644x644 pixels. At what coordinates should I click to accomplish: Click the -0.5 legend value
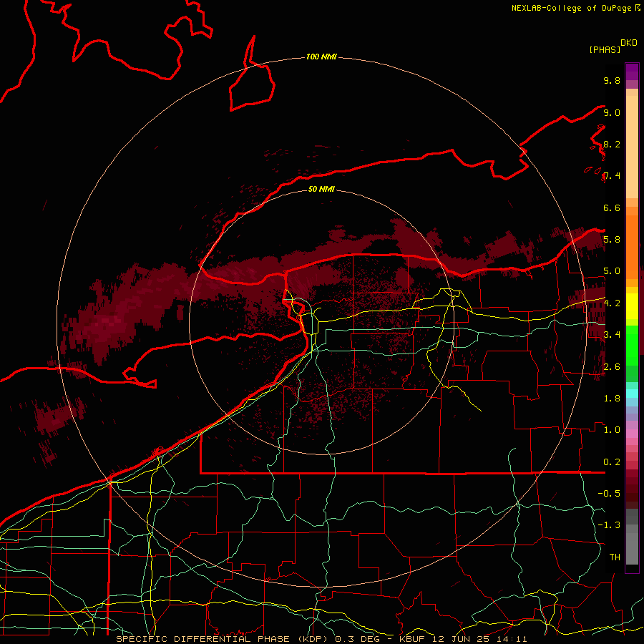(609, 493)
